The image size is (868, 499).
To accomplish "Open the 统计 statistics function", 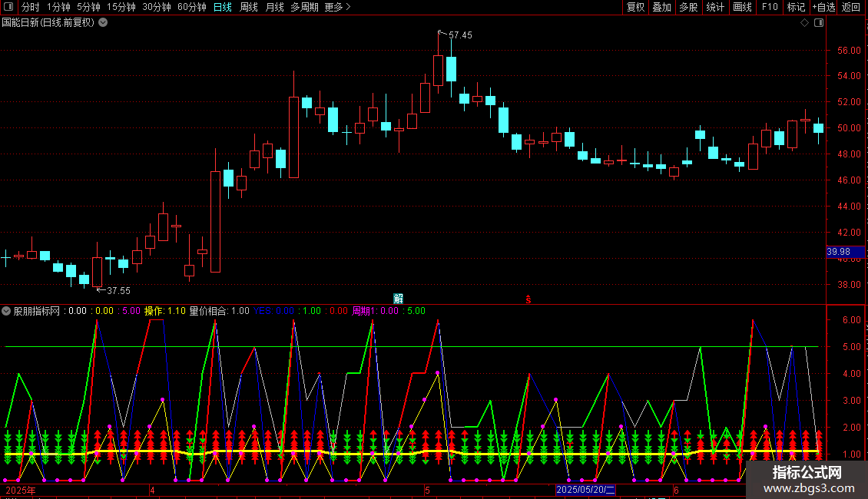I will [x=715, y=8].
